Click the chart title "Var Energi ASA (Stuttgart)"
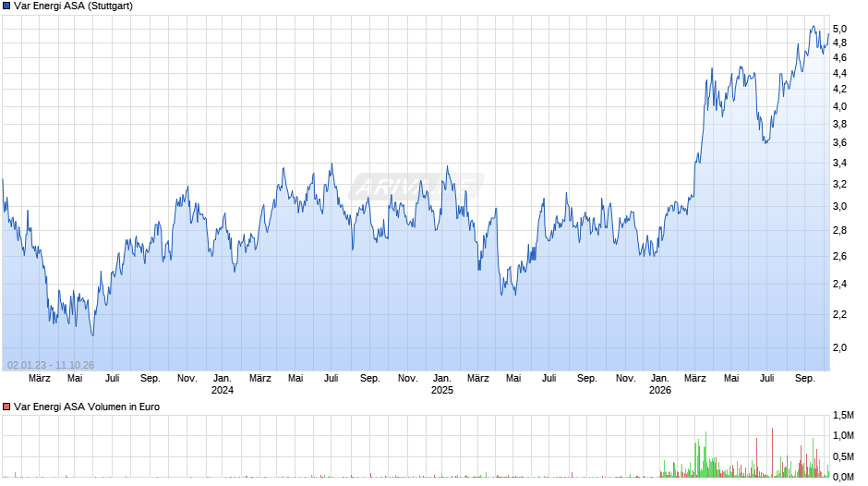Image resolution: width=868 pixels, height=486 pixels. coord(73,6)
